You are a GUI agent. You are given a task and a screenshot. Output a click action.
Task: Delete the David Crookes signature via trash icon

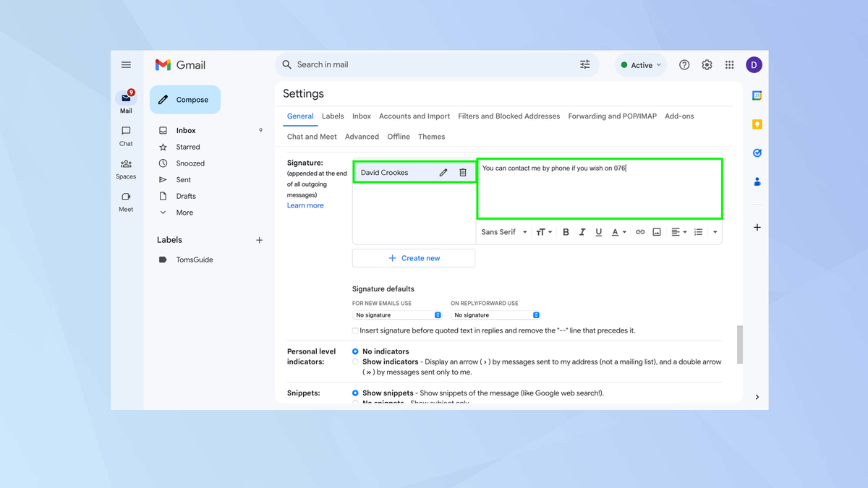coord(463,172)
